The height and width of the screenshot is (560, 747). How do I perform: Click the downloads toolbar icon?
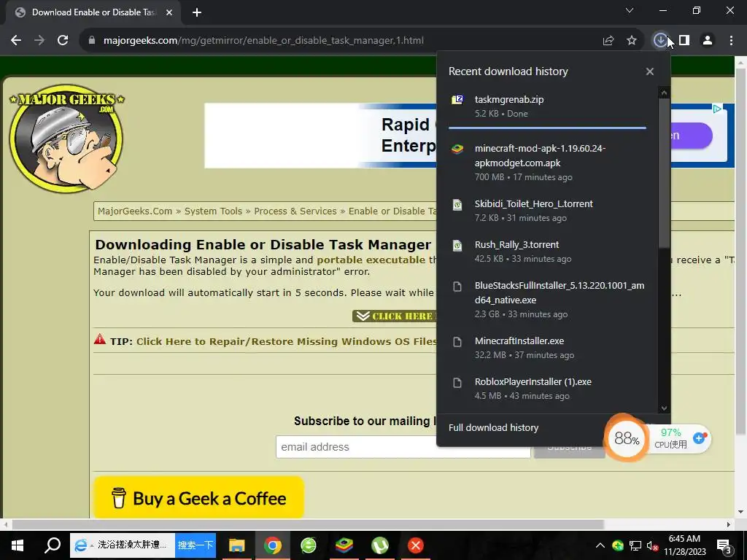659,41
